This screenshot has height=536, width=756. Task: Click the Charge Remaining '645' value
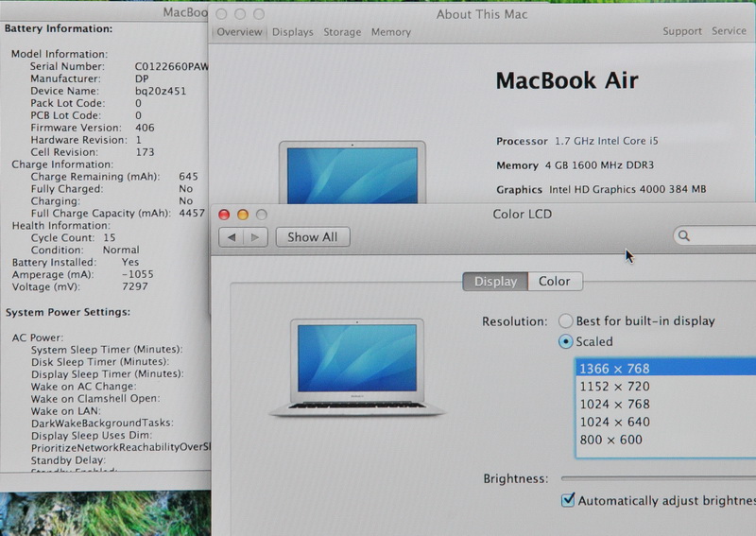pos(188,176)
